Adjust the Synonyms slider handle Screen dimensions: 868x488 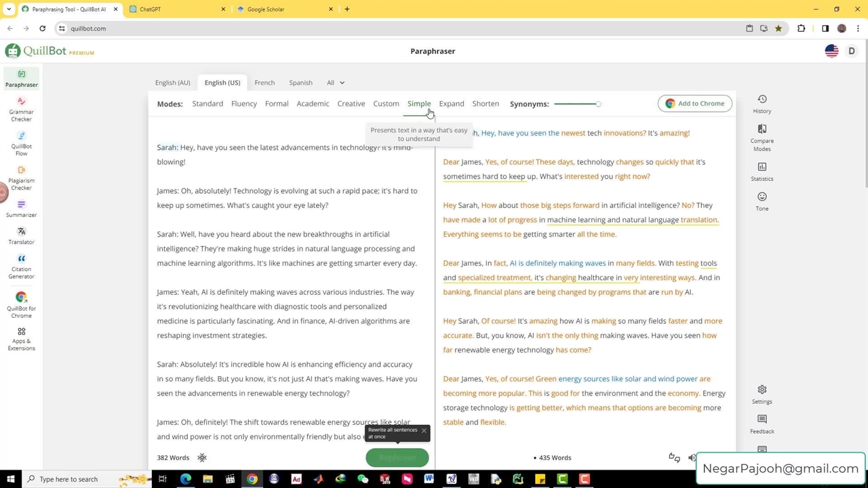pyautogui.click(x=598, y=104)
